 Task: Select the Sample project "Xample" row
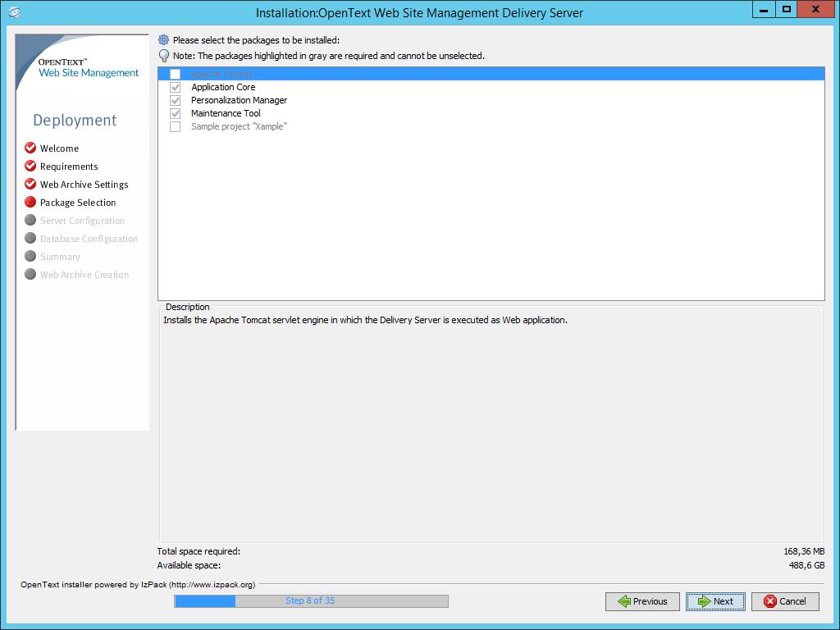click(x=491, y=126)
